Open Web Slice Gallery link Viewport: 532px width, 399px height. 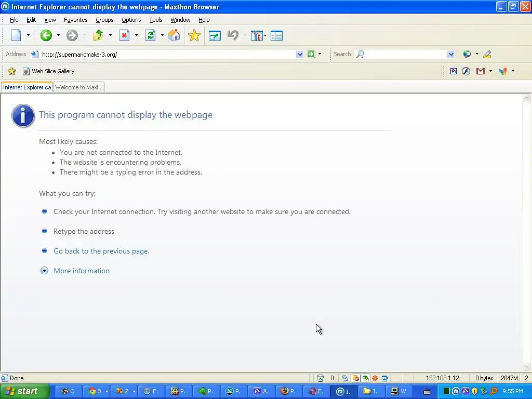(48, 71)
